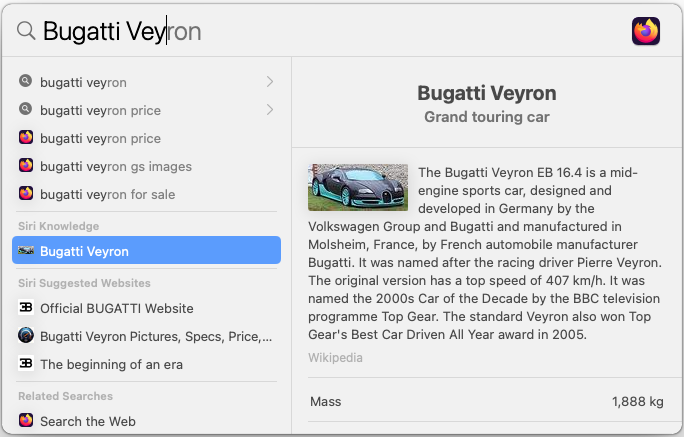This screenshot has height=437, width=684.
Task: Click the magnifying glass search icon
Action: pos(26,31)
